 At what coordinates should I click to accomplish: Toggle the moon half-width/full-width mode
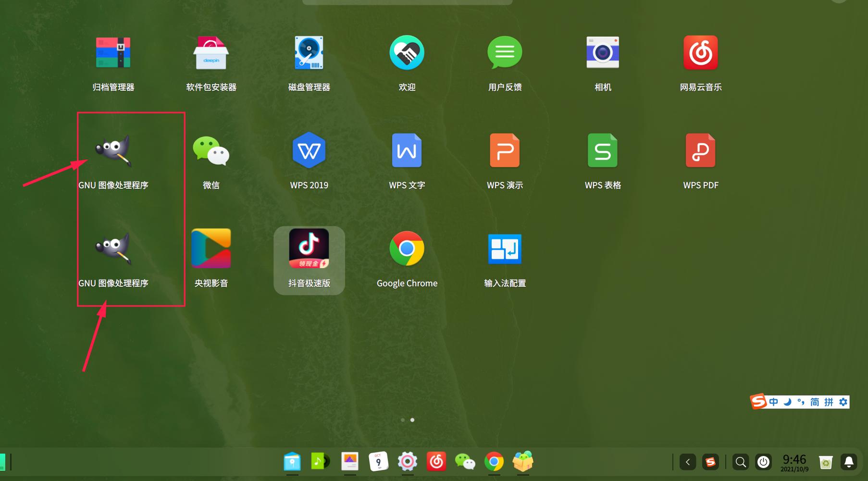point(787,402)
